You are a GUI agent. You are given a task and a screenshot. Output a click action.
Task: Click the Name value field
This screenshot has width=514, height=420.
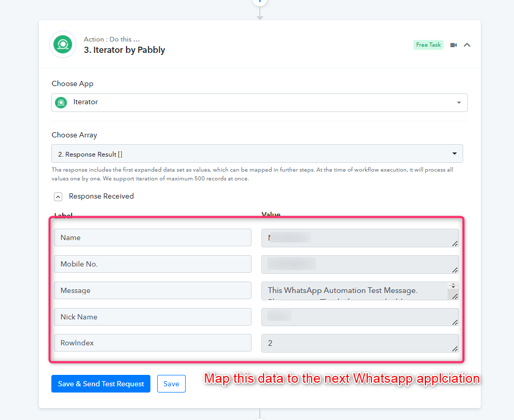click(360, 238)
